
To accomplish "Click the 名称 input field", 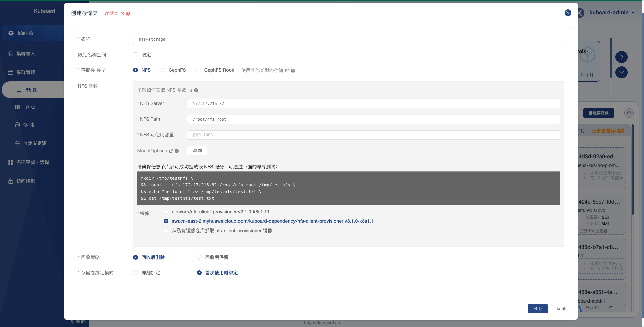I will (348, 39).
